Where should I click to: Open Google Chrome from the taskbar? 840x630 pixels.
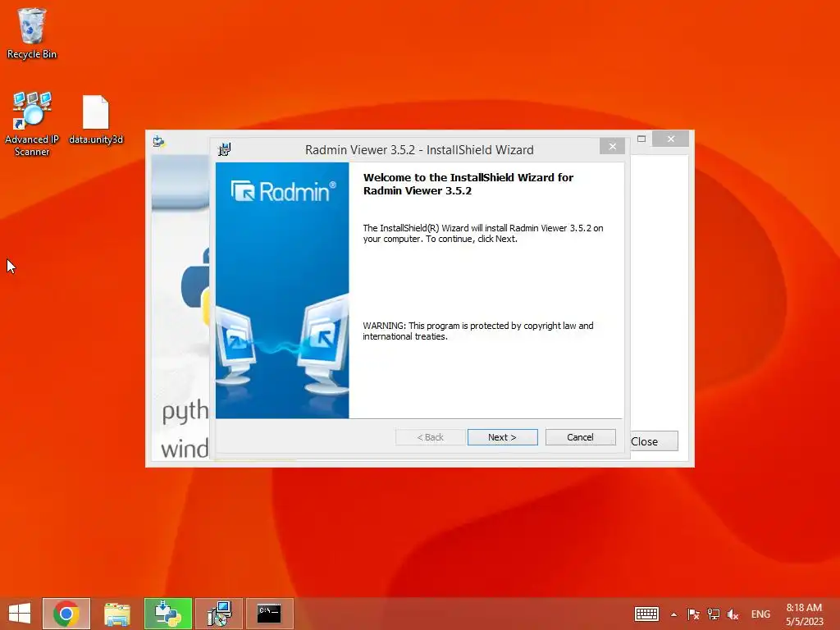[66, 614]
